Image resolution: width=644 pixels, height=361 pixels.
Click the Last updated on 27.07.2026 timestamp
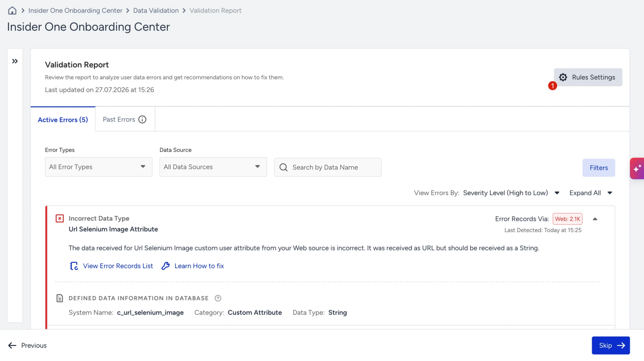[x=99, y=90]
